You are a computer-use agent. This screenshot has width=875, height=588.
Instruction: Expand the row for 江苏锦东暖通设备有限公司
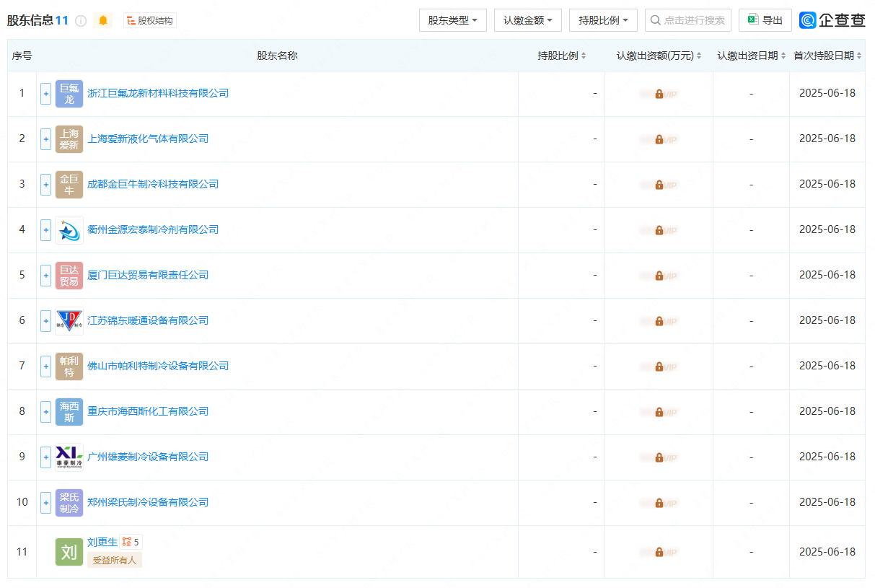(45, 320)
